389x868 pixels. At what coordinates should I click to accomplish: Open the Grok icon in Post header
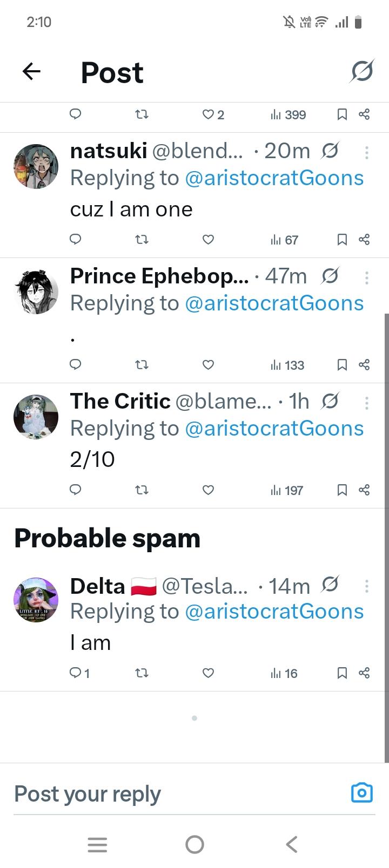(361, 71)
